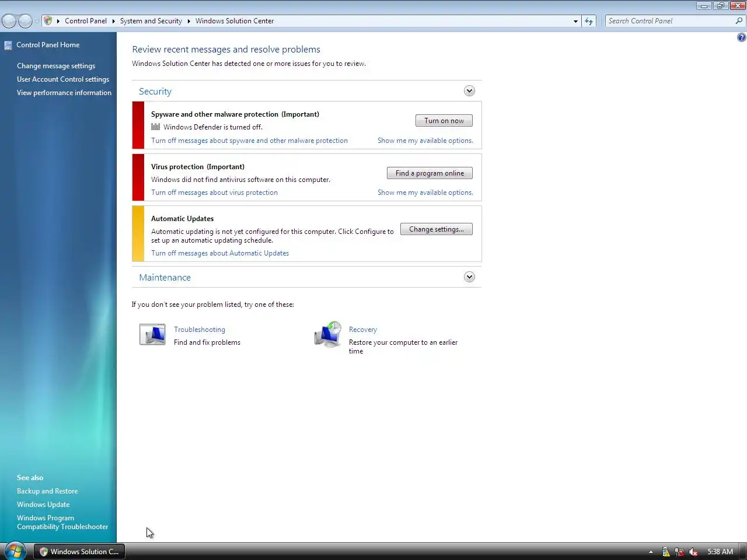Select System and Security breadcrumb
This screenshot has width=747, height=560.
[x=151, y=21]
